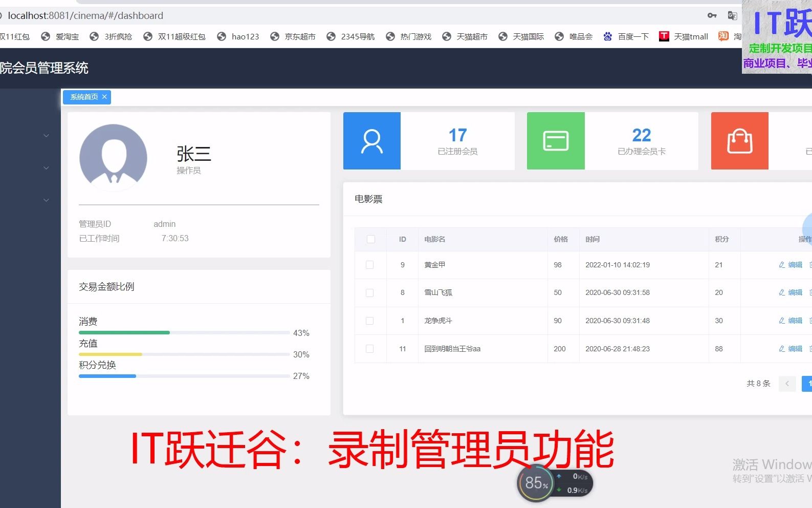Click the green membership card icon
The width and height of the screenshot is (812, 508).
point(556,141)
